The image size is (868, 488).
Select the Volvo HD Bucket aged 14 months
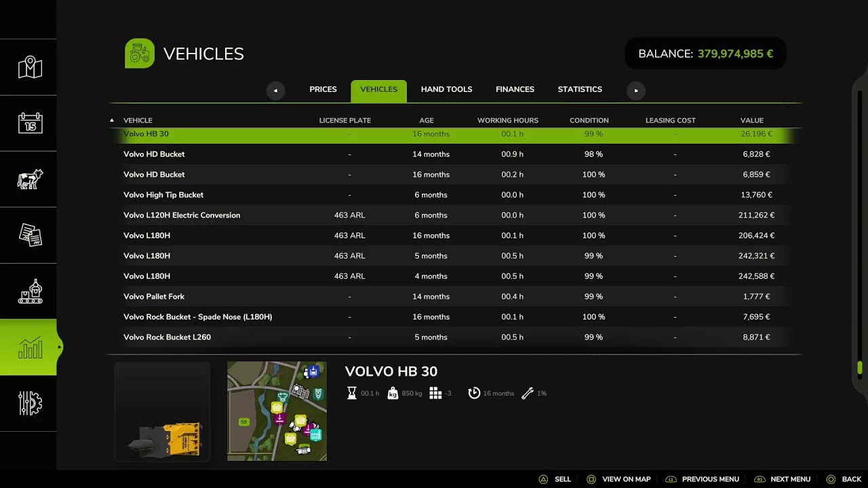coord(456,155)
